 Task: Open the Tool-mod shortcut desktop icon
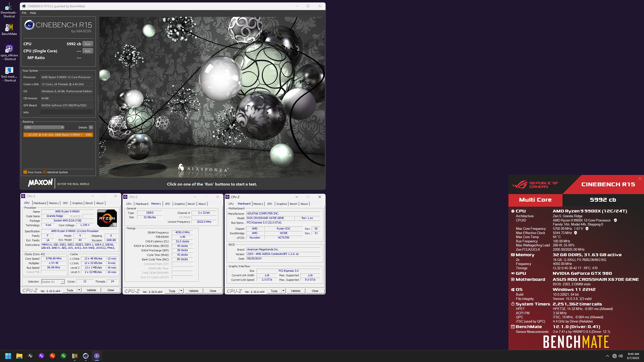click(9, 74)
